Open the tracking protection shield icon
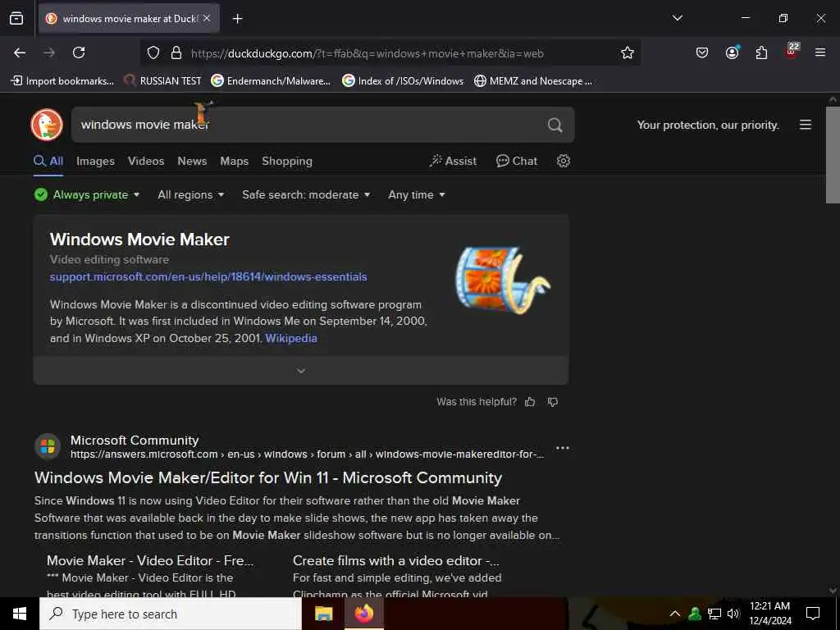The image size is (840, 630). click(153, 53)
